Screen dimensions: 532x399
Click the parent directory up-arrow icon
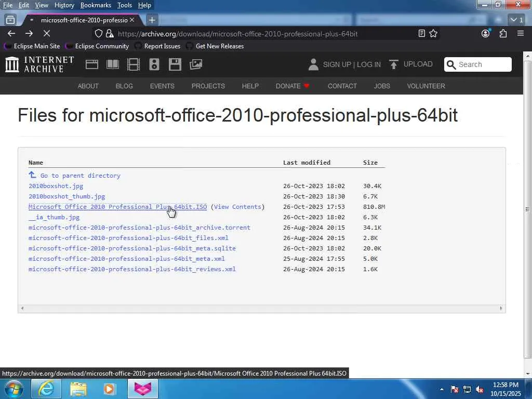32,175
